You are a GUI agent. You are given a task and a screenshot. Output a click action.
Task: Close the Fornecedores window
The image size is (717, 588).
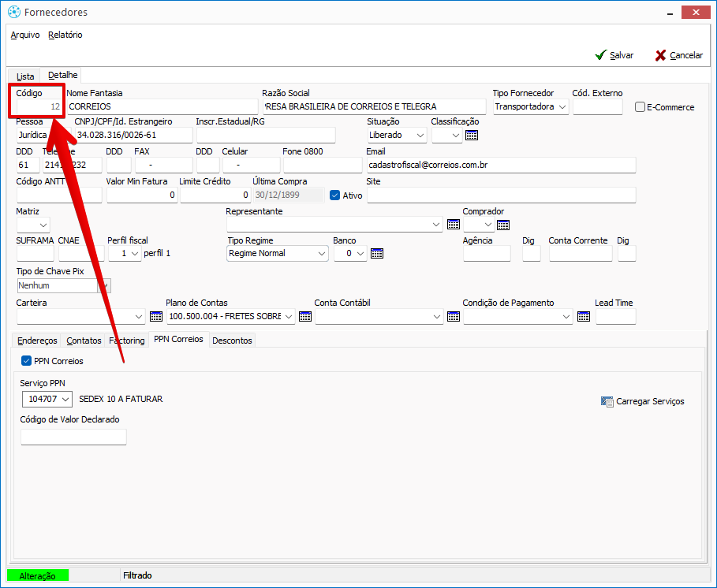pyautogui.click(x=696, y=13)
